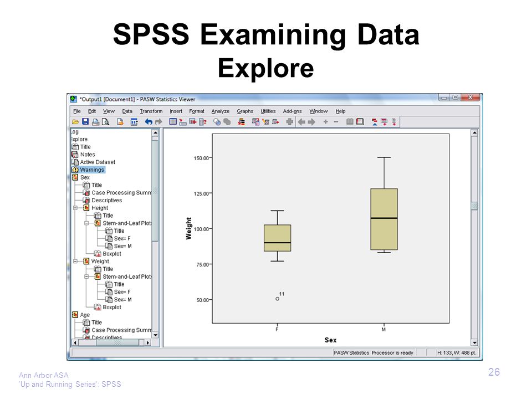Click the Open file folder icon
The image size is (532, 399).
(x=75, y=122)
